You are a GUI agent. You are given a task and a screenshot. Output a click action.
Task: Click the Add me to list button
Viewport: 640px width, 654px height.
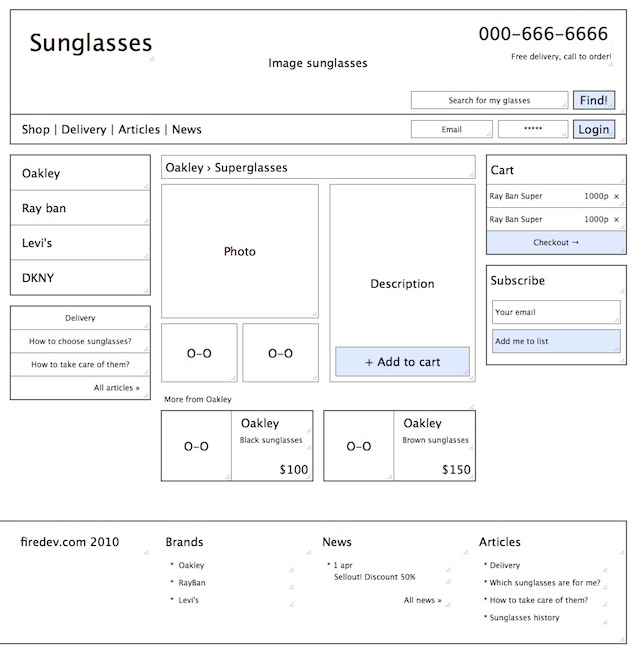tap(556, 341)
